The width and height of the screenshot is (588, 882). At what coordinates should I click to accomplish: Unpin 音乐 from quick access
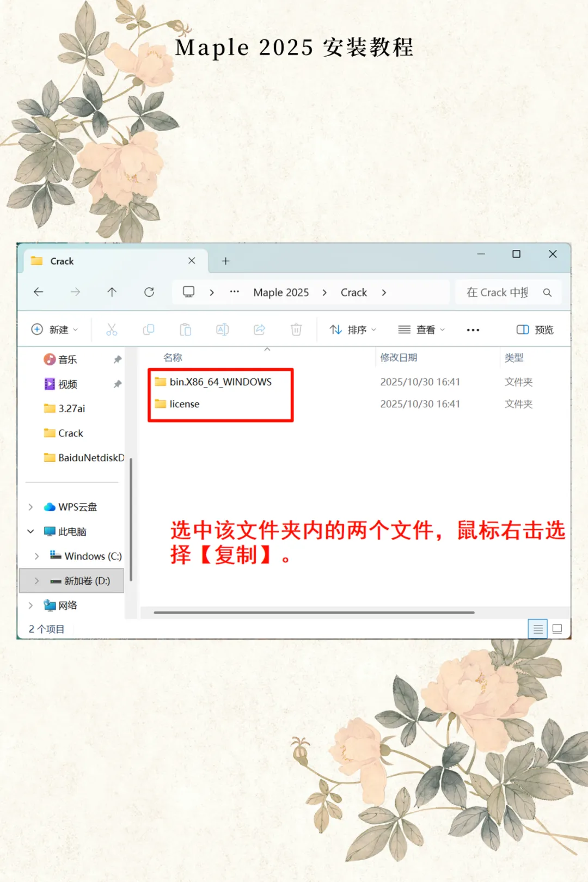pos(117,359)
